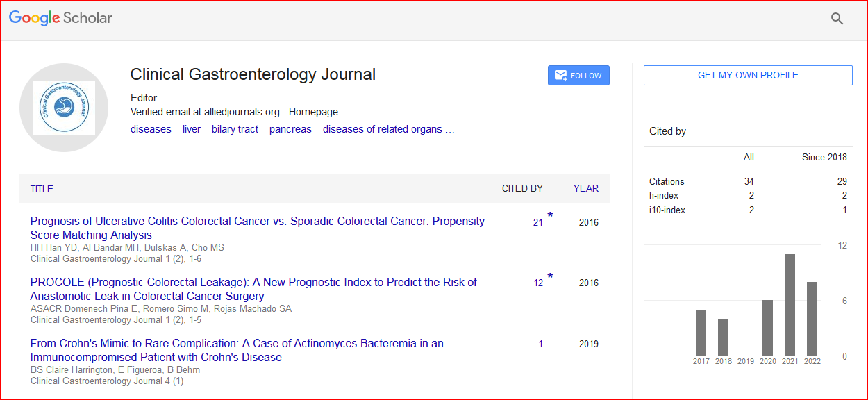
Task: Open the journal profile picture
Action: click(x=64, y=108)
